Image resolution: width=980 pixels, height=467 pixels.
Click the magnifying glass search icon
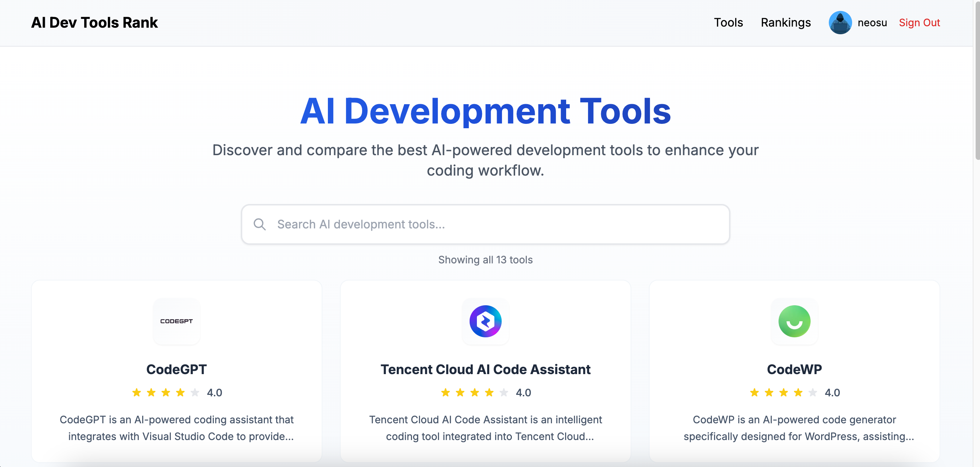pos(259,224)
